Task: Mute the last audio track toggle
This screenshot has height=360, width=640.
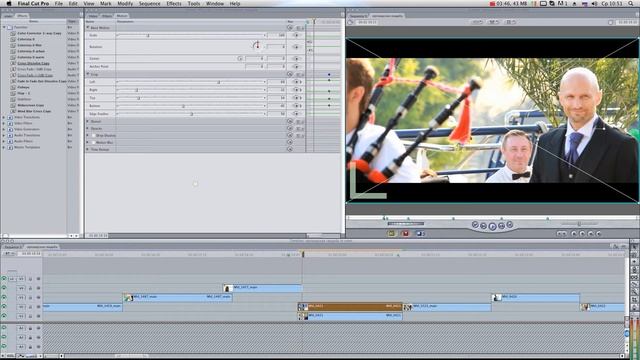Action: point(4,347)
